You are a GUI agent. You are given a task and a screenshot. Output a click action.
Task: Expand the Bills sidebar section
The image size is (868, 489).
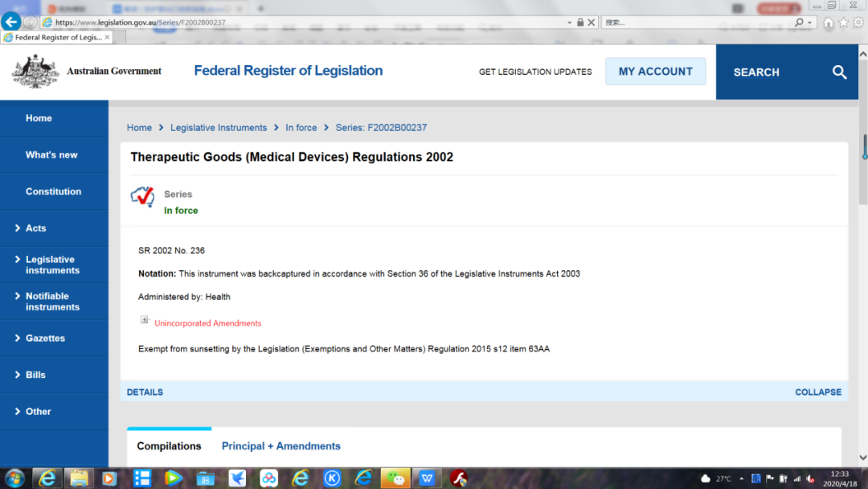35,375
